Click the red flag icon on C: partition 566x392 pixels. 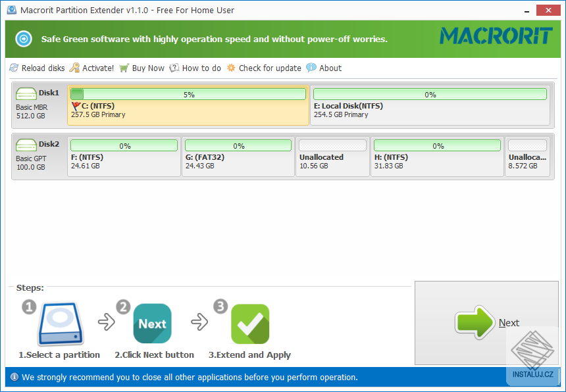pyautogui.click(x=76, y=106)
